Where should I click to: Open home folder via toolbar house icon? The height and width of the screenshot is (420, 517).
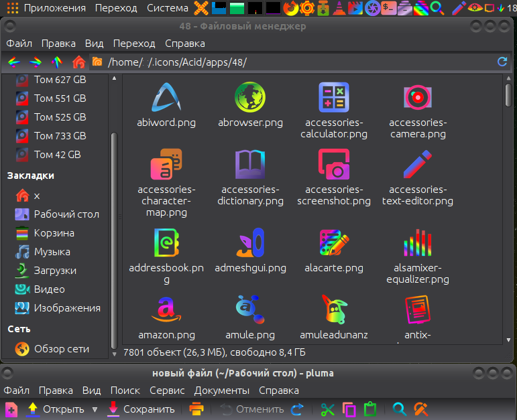pos(79,62)
